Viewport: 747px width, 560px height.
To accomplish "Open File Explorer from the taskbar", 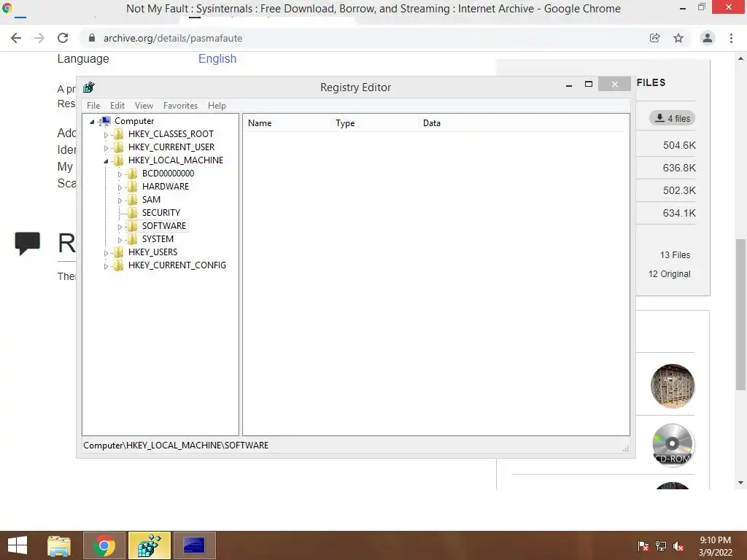I will click(x=59, y=545).
